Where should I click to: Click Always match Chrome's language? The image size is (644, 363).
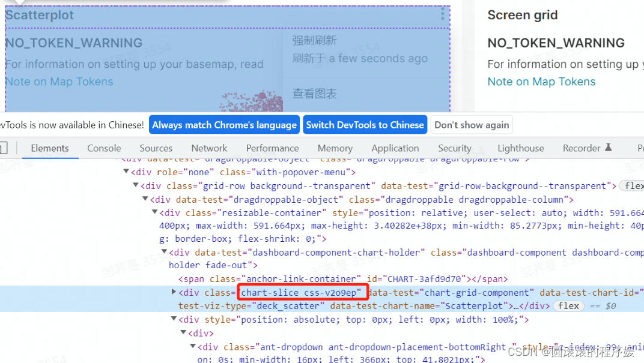pyautogui.click(x=224, y=125)
